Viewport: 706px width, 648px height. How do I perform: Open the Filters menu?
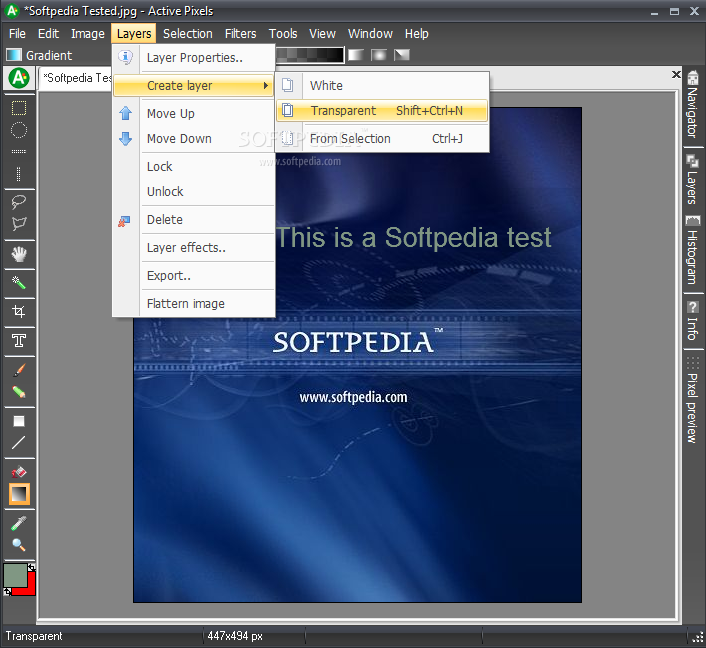[240, 34]
